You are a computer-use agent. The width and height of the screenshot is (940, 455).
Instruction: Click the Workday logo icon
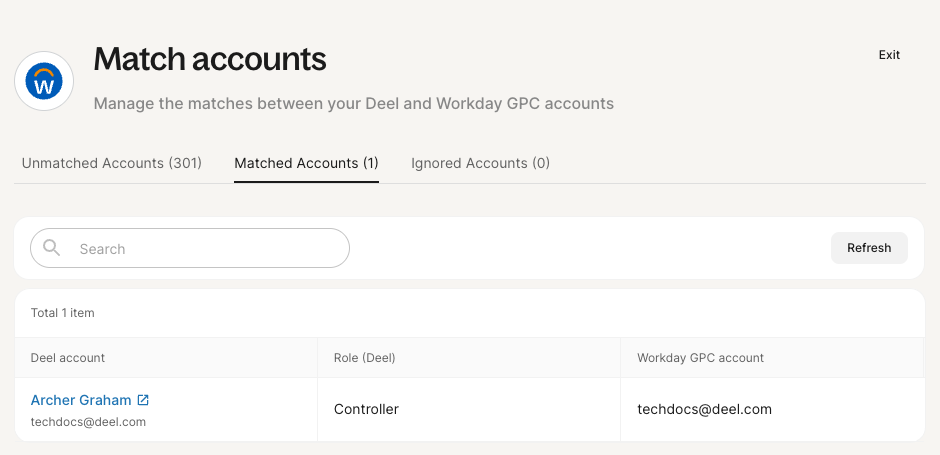coord(44,81)
